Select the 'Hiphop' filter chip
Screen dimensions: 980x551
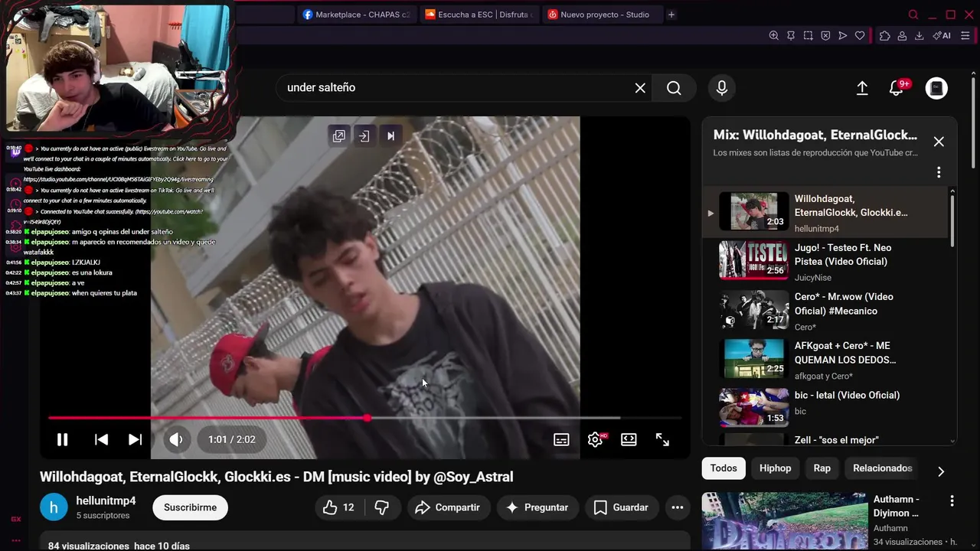tap(775, 468)
